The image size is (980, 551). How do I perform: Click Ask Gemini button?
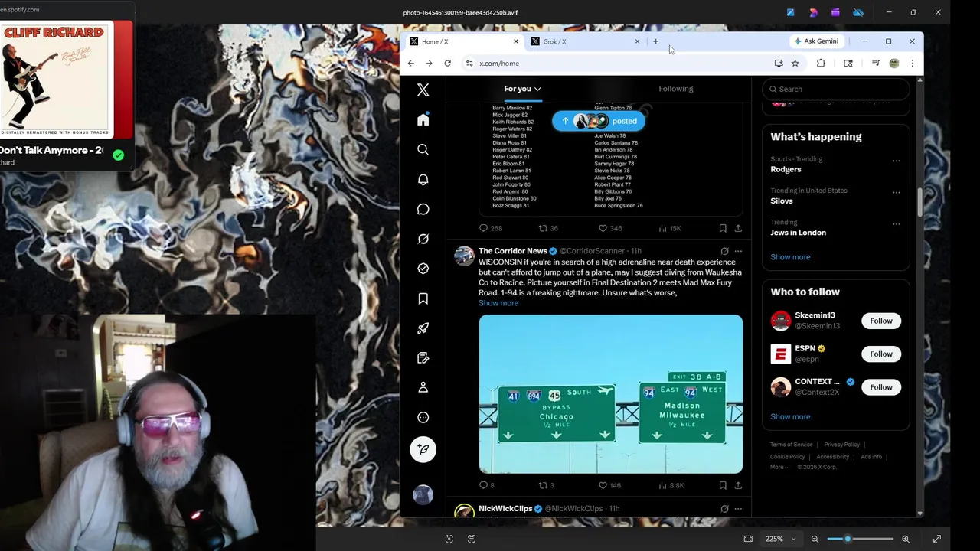point(816,41)
